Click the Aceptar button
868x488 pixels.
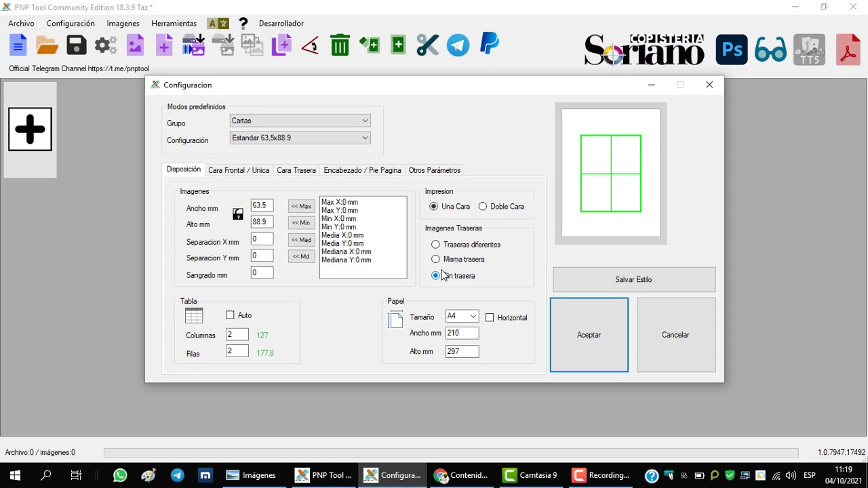(589, 335)
